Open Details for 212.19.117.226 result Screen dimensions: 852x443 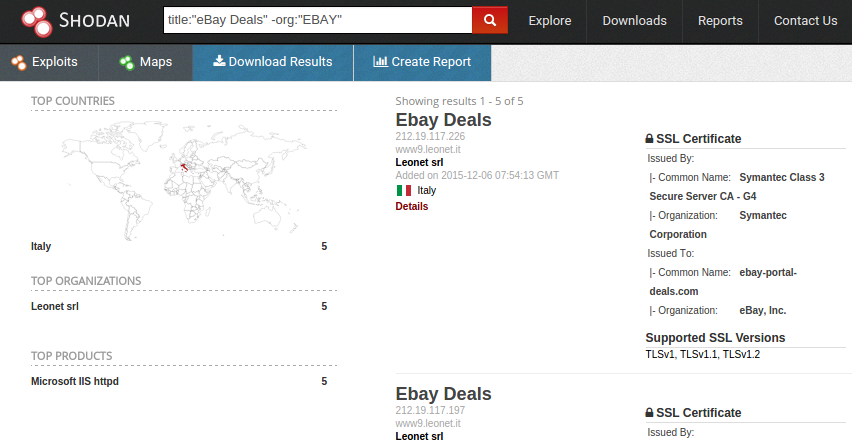(x=411, y=206)
